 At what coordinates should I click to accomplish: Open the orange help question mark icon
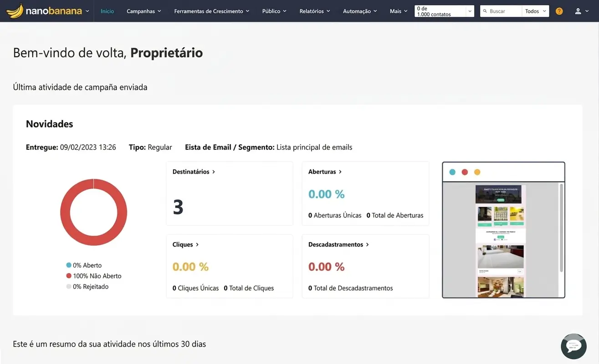click(559, 11)
